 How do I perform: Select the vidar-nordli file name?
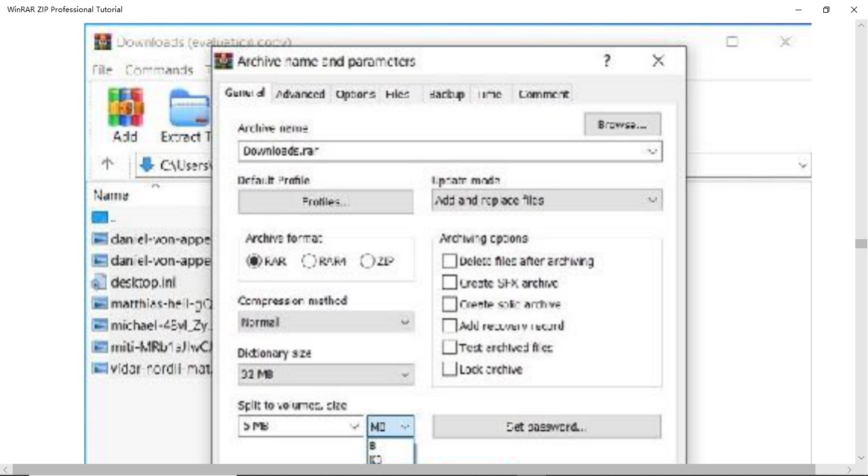[161, 368]
